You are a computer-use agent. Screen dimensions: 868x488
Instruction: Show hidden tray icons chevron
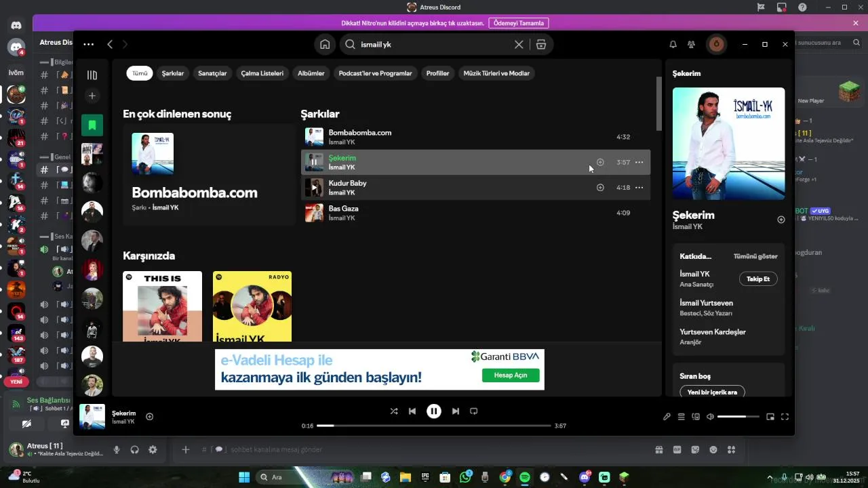[770, 477]
